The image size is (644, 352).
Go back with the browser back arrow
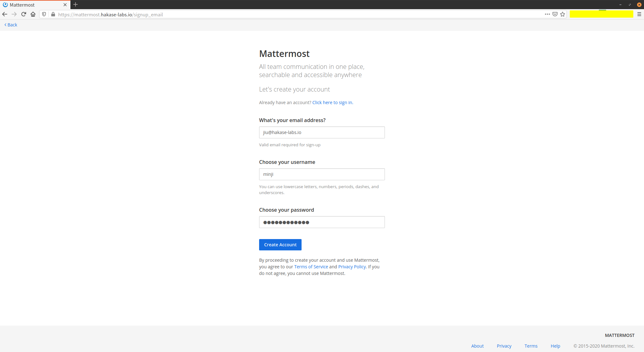pyautogui.click(x=5, y=14)
